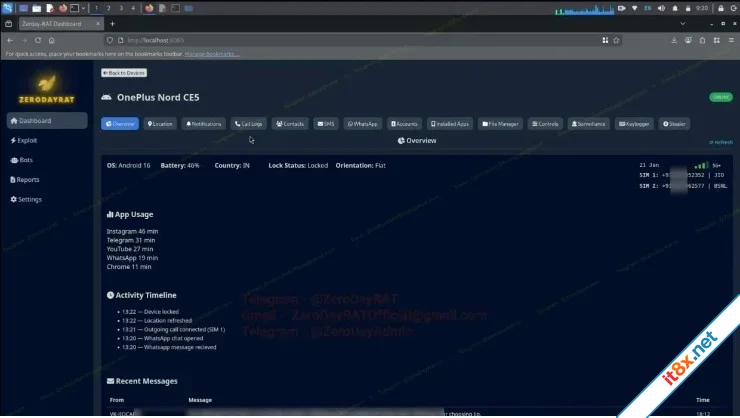Open the system applications menu icon

coord(7,8)
